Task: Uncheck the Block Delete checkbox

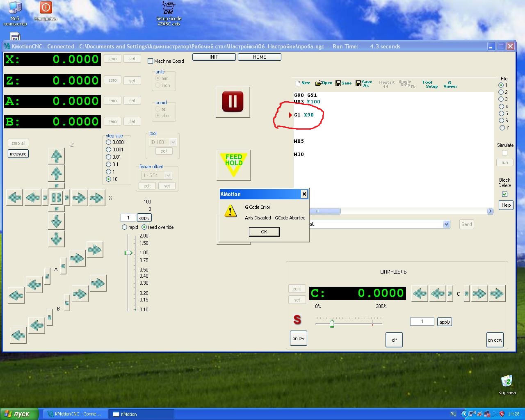Action: (x=504, y=194)
